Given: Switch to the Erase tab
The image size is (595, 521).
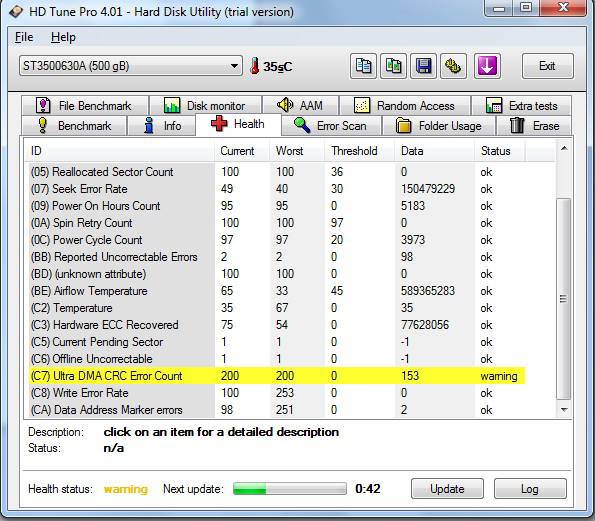Looking at the screenshot, I should click(x=534, y=126).
